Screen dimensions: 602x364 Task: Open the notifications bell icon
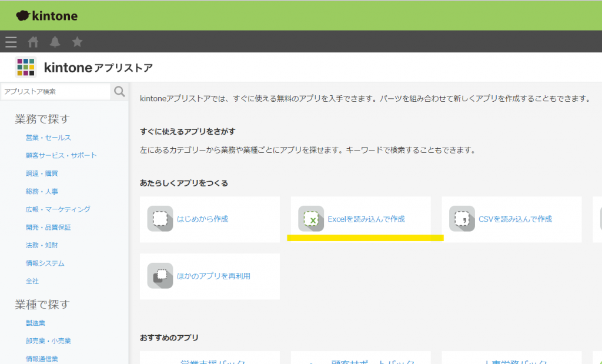(55, 42)
